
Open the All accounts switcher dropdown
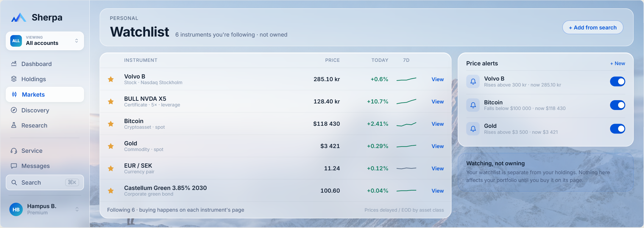pyautogui.click(x=45, y=41)
